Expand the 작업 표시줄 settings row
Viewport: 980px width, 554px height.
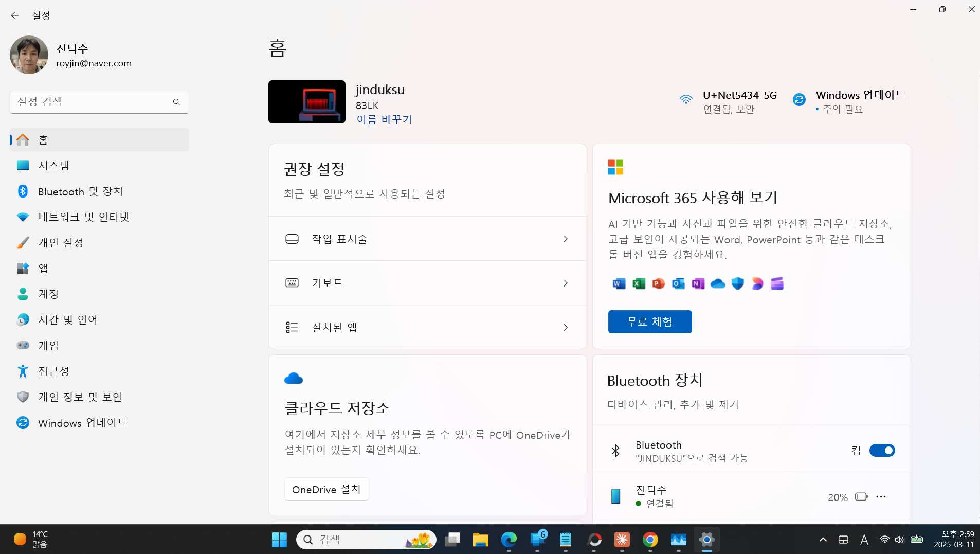pos(566,239)
